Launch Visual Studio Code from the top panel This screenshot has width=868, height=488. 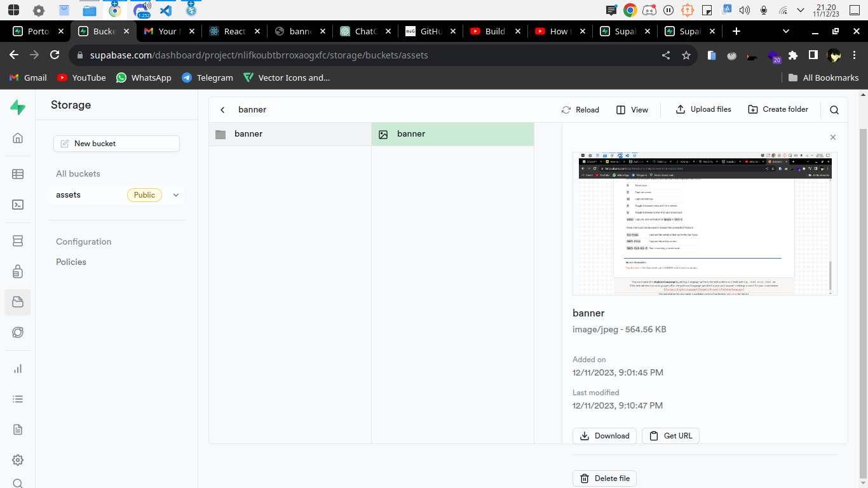point(166,10)
